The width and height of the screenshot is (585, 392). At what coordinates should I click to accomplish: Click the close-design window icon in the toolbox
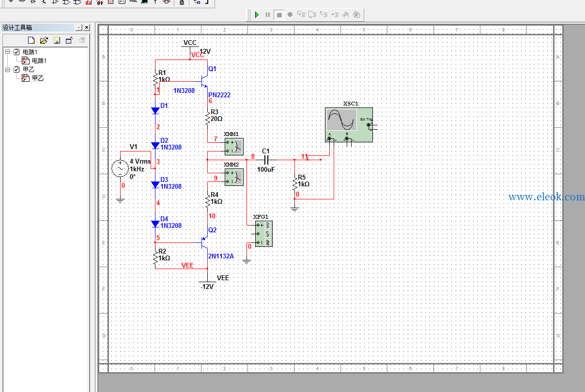(69, 40)
